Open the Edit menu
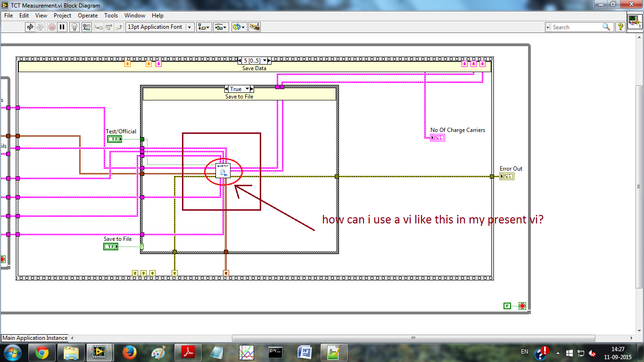The width and height of the screenshot is (644, 362). [x=24, y=16]
